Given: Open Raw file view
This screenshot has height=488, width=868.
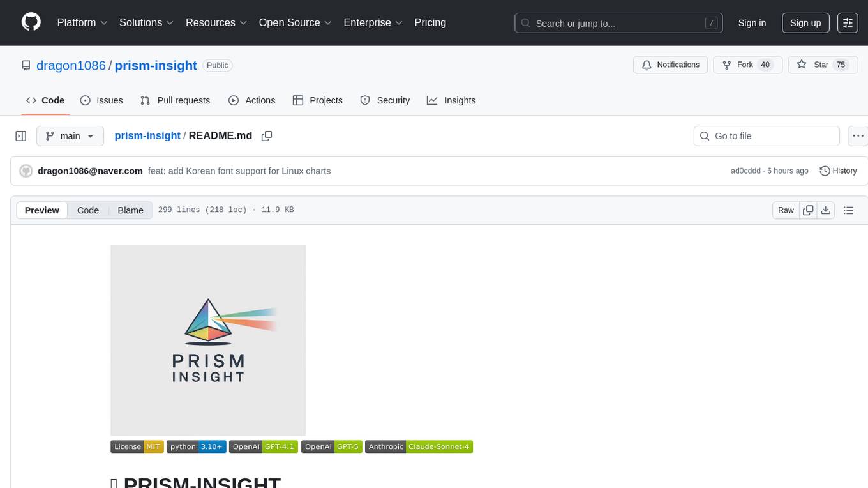Looking at the screenshot, I should point(786,210).
